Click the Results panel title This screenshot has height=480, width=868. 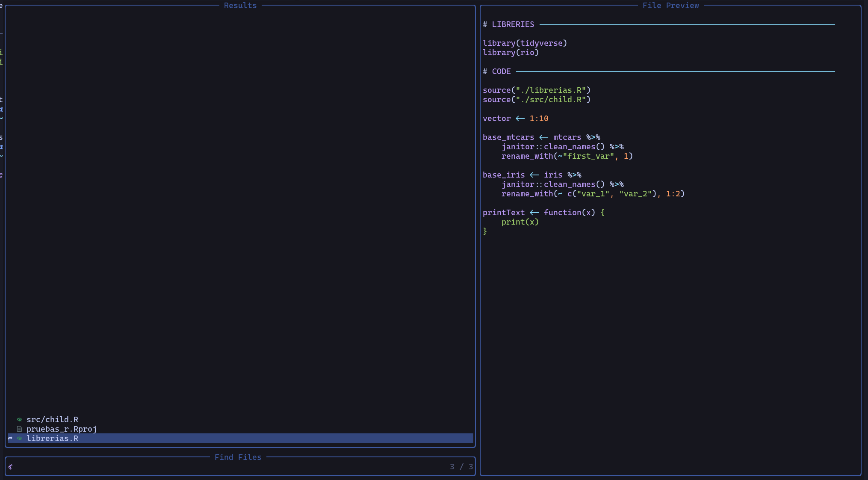pos(240,5)
